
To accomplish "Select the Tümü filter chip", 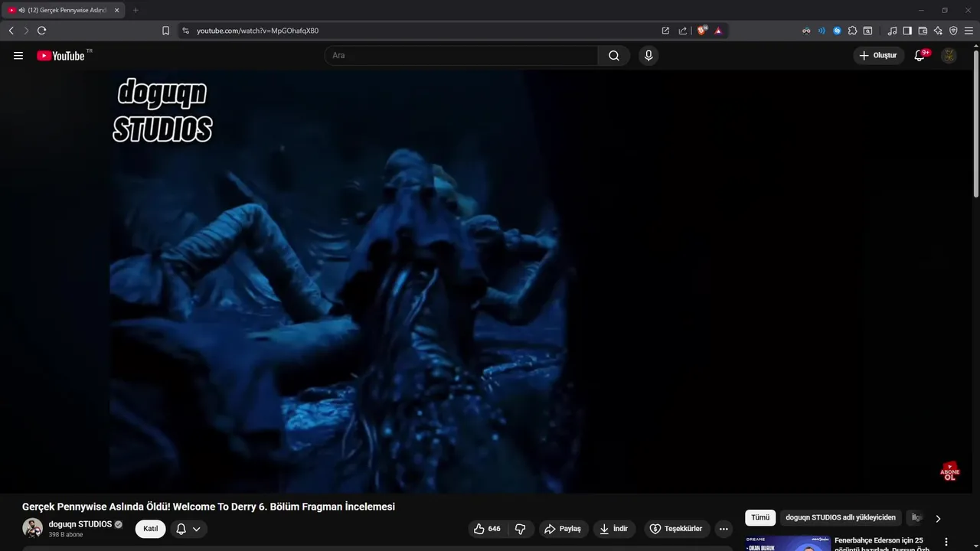I will tap(760, 518).
